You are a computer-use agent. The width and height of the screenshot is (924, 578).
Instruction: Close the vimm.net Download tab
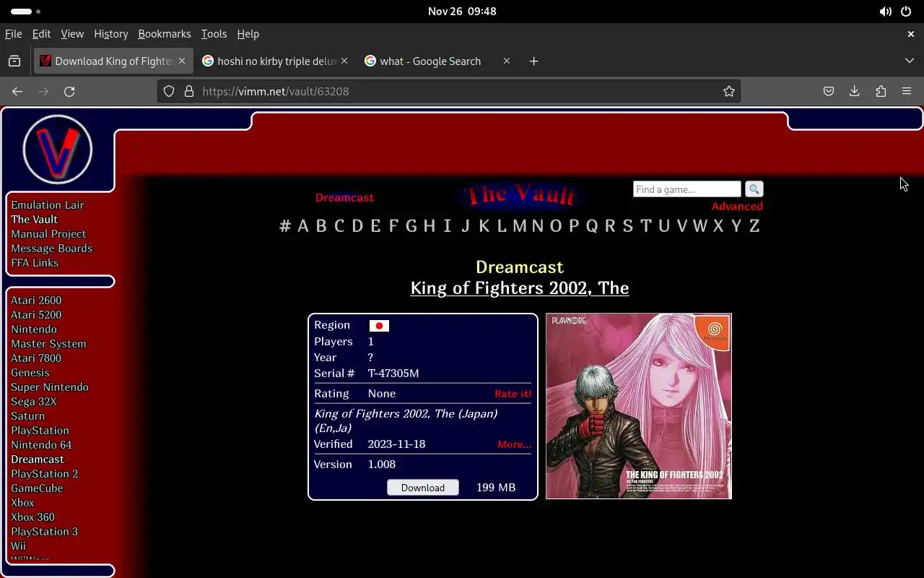(x=182, y=61)
